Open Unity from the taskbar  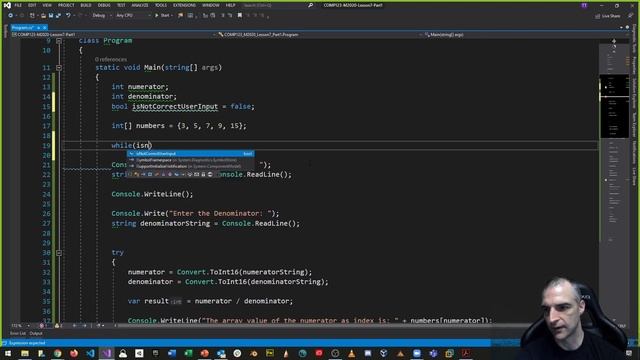pos(139,353)
